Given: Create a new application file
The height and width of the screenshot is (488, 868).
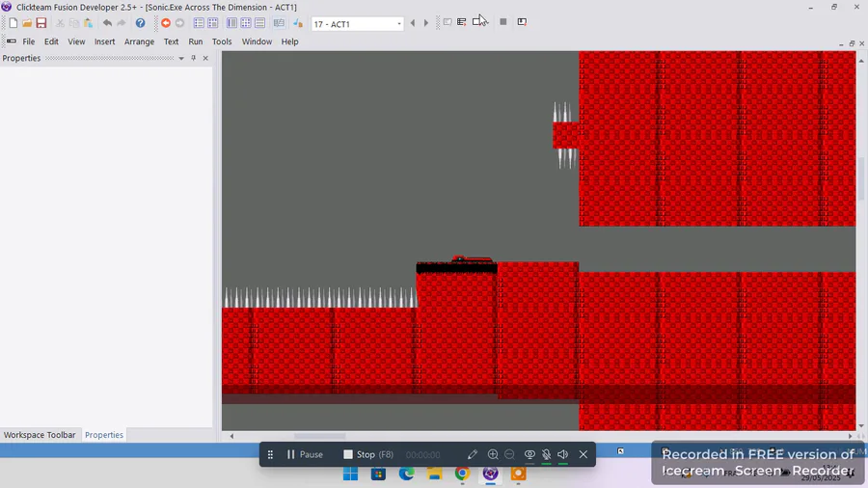Looking at the screenshot, I should click(x=14, y=23).
